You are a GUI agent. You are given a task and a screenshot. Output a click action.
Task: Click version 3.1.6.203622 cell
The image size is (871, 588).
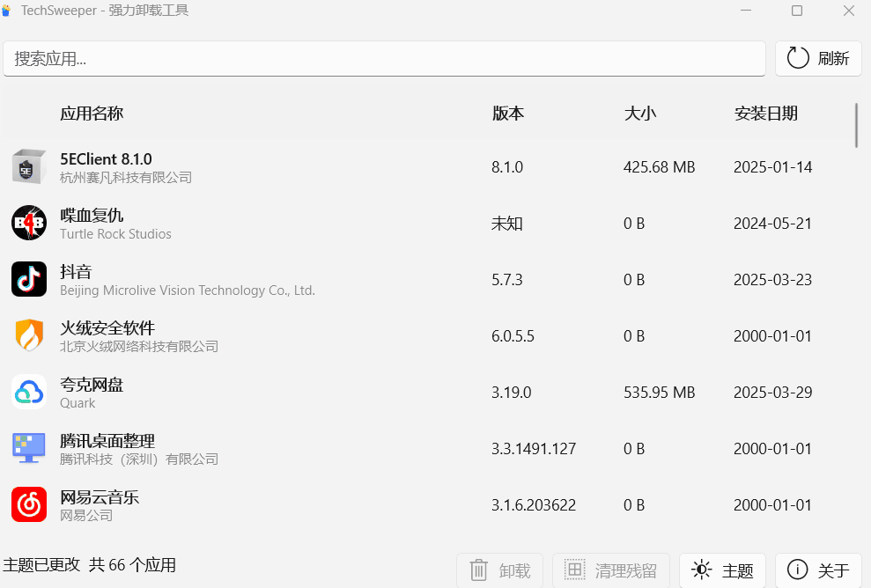[x=534, y=504]
